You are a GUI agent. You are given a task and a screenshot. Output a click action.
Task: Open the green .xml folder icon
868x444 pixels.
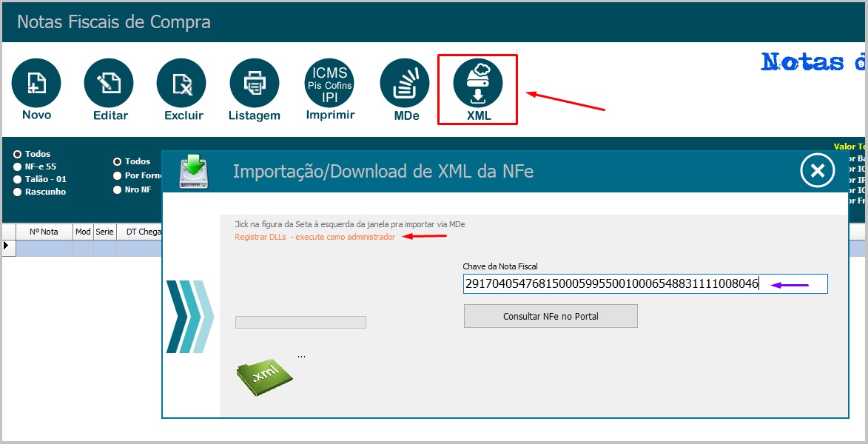[265, 377]
